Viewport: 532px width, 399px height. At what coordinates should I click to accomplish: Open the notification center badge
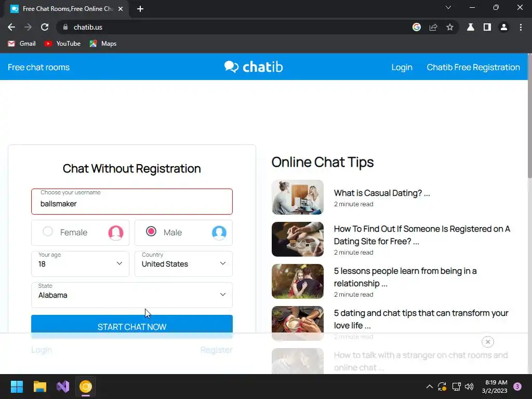pyautogui.click(x=517, y=387)
